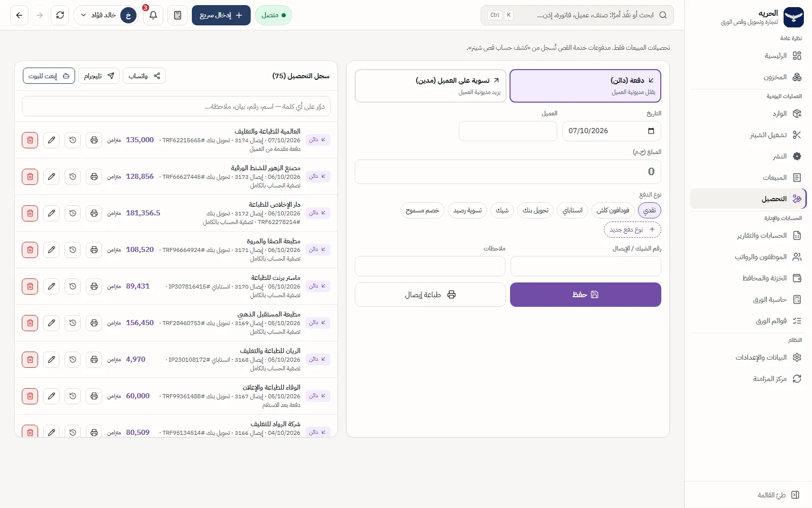
Task: Choose خصم مسموح payment type
Action: 422,210
